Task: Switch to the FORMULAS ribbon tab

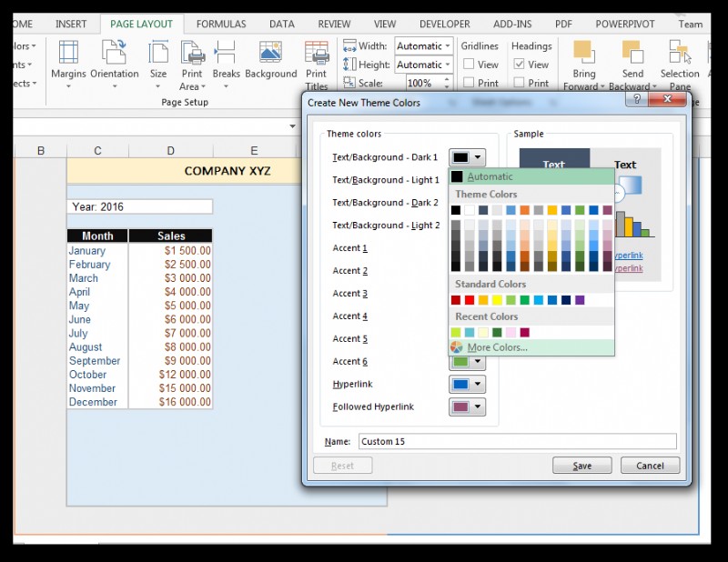Action: tap(220, 24)
